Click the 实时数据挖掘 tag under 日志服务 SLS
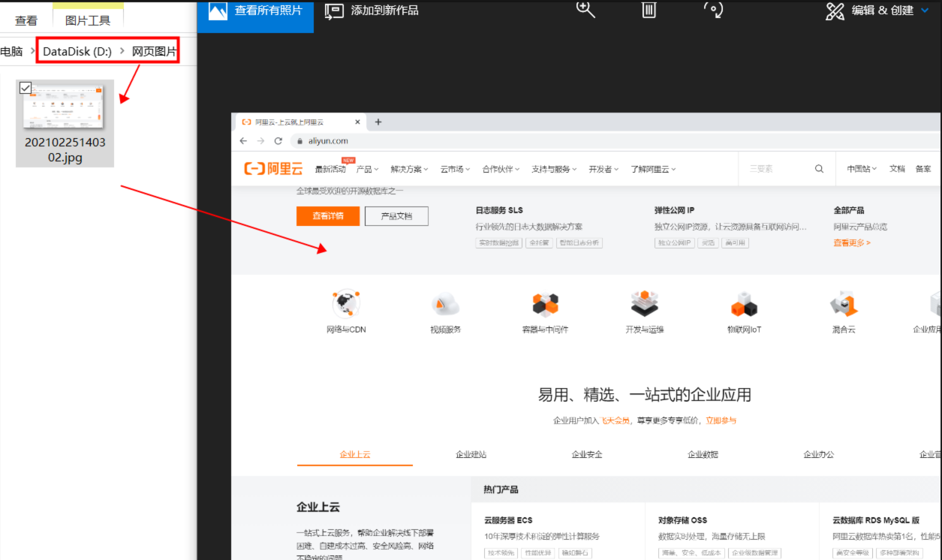Image resolution: width=942 pixels, height=560 pixels. click(x=498, y=243)
